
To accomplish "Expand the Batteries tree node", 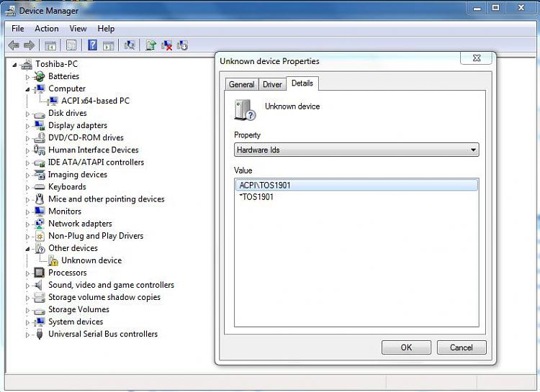I will [27, 77].
